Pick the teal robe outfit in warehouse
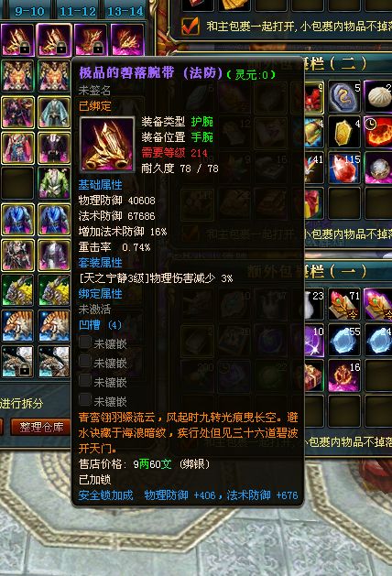The image size is (392, 576). click(x=54, y=113)
